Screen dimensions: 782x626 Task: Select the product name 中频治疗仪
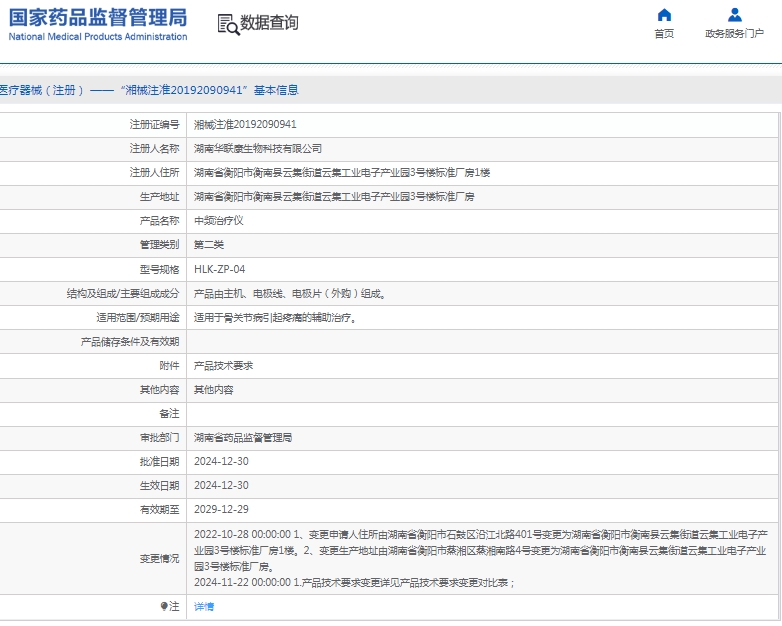point(218,220)
